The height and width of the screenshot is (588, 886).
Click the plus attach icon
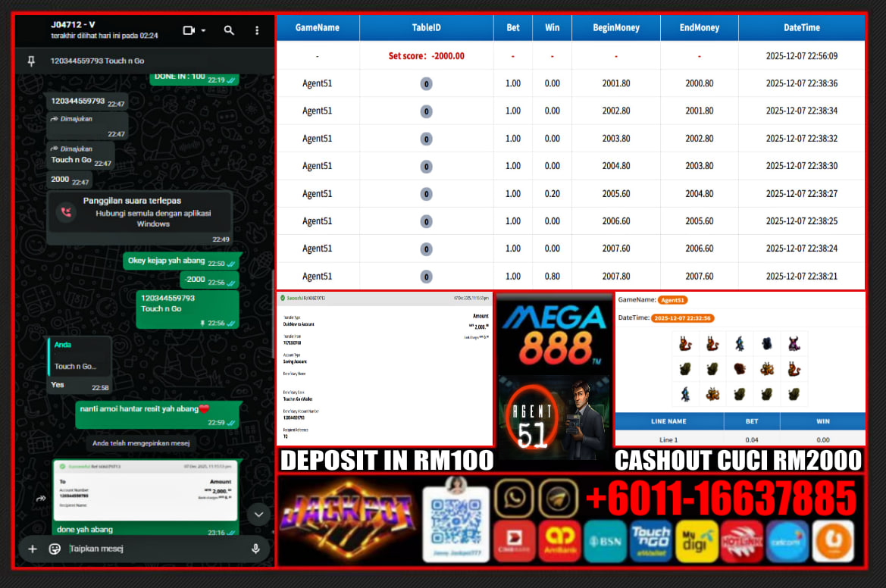click(x=32, y=549)
